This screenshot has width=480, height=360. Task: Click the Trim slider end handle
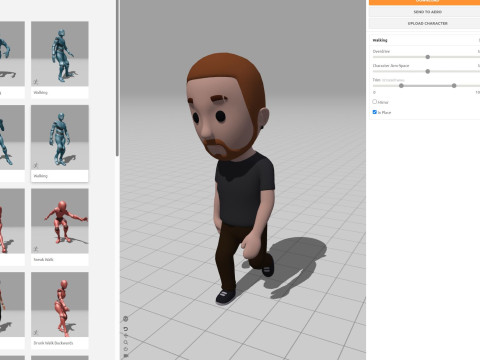point(454,86)
